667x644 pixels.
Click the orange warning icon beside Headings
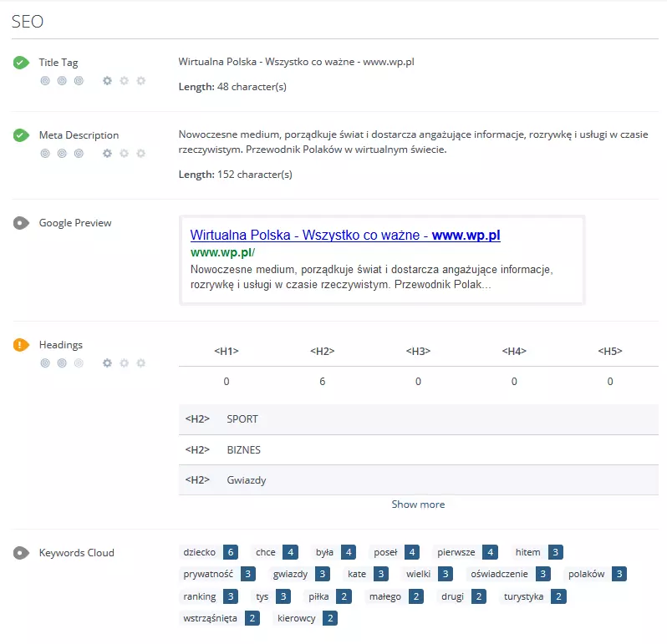(21, 345)
